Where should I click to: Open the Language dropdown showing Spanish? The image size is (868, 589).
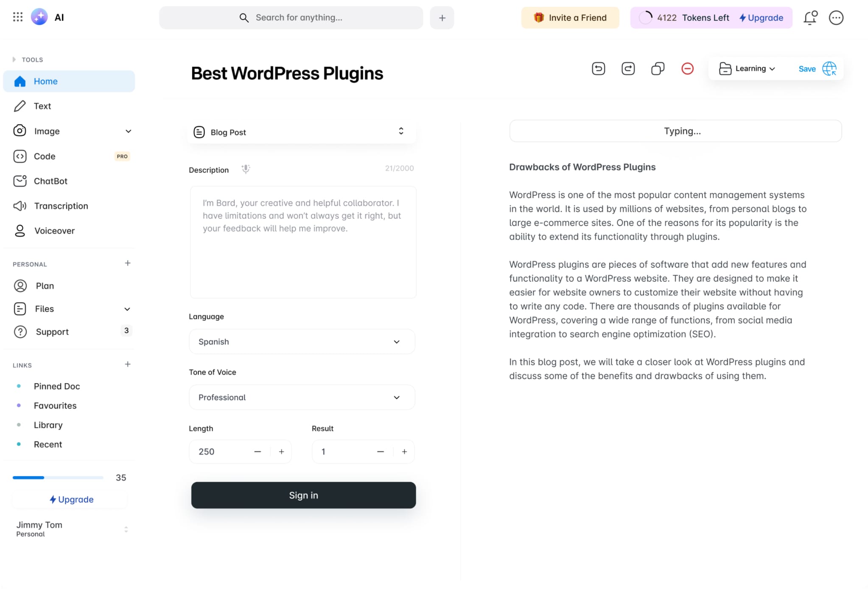click(x=302, y=342)
